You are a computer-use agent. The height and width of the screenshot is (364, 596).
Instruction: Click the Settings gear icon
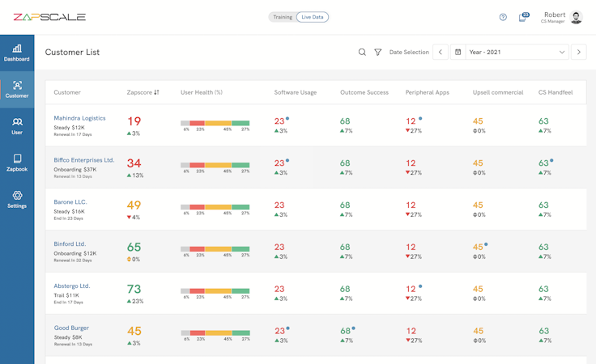(17, 195)
